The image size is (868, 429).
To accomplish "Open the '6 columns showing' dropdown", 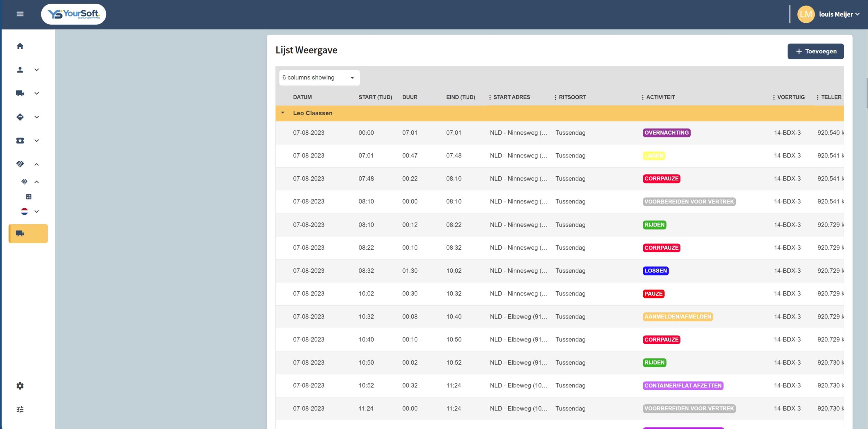I will click(319, 78).
